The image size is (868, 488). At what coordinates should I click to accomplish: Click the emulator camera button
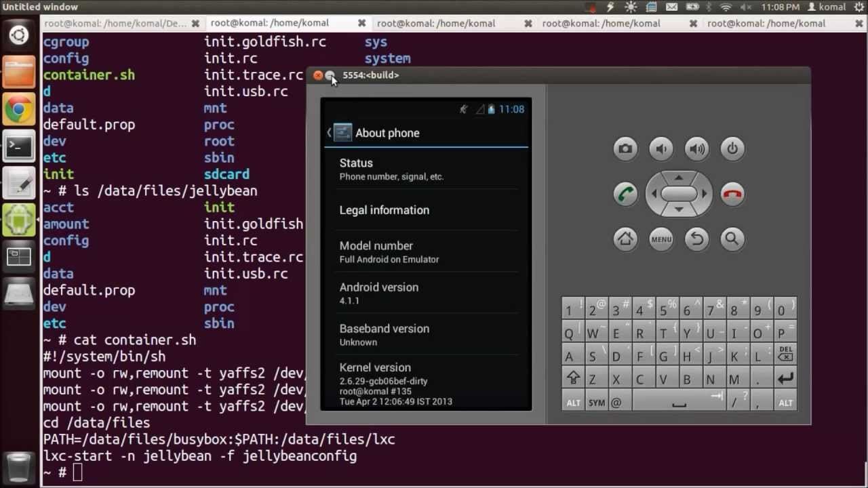pyautogui.click(x=625, y=148)
